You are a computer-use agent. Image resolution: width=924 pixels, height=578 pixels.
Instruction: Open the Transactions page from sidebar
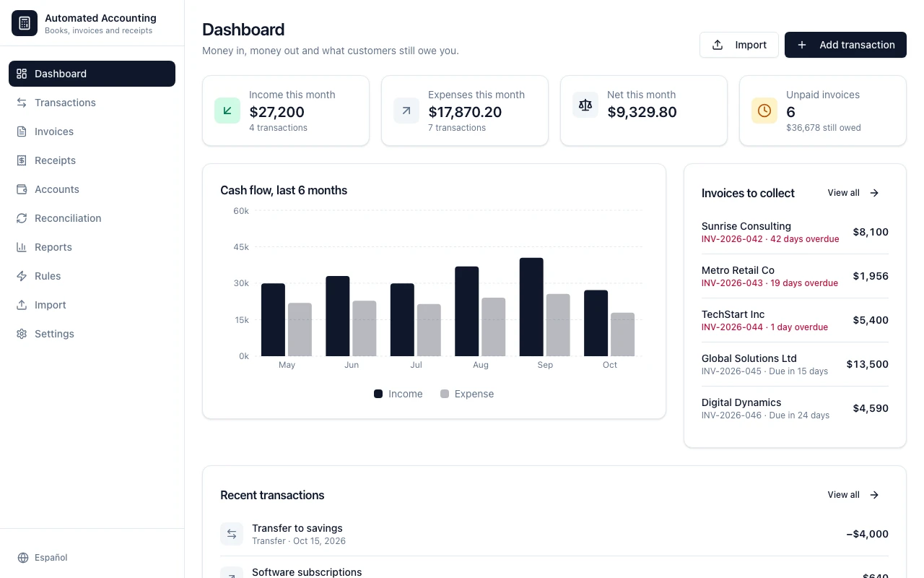click(x=92, y=103)
